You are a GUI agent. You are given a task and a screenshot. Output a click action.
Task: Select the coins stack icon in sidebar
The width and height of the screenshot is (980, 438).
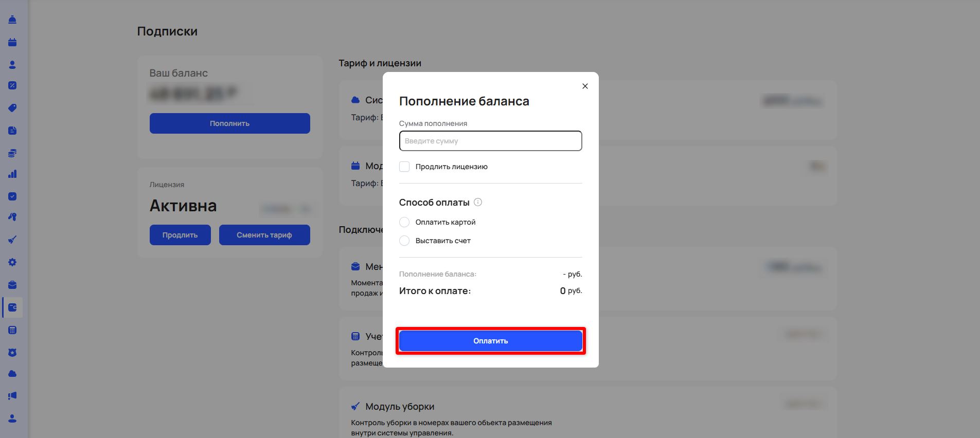(12, 153)
